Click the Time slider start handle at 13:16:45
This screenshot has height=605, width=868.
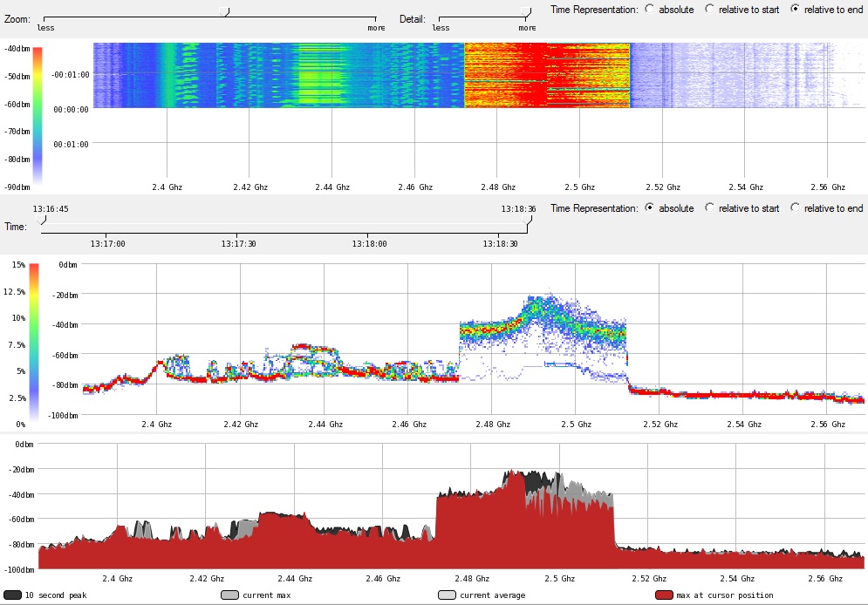click(x=44, y=221)
